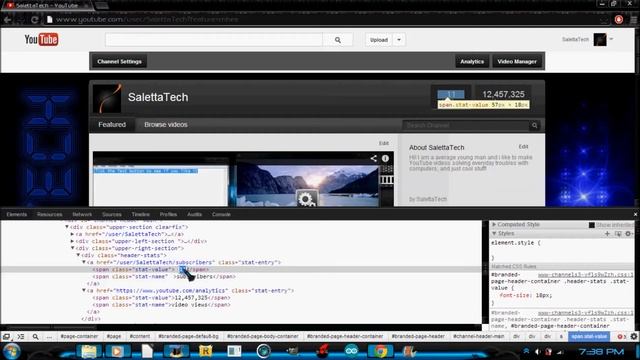Click the red extension icon in Chrome toolbar
The height and width of the screenshot is (360, 640).
point(619,19)
